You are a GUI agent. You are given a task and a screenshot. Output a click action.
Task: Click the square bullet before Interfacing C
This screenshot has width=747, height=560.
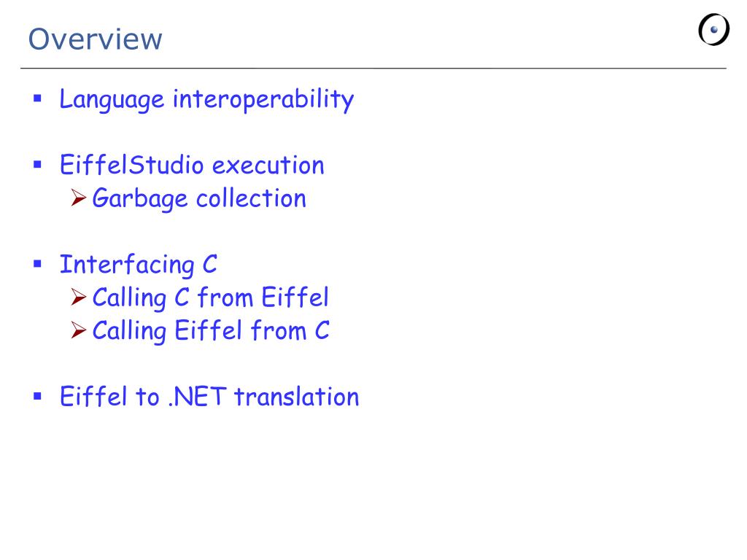coord(38,264)
